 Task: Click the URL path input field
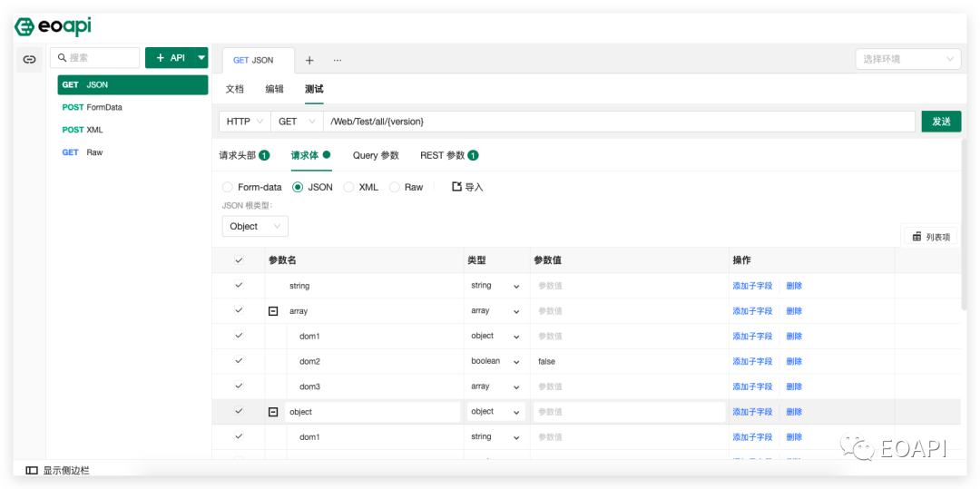point(619,122)
